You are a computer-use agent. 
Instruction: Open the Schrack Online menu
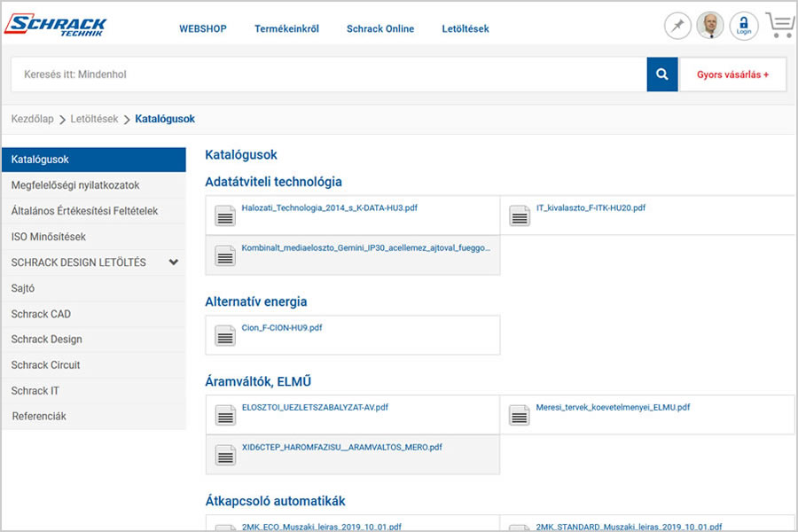coord(380,29)
